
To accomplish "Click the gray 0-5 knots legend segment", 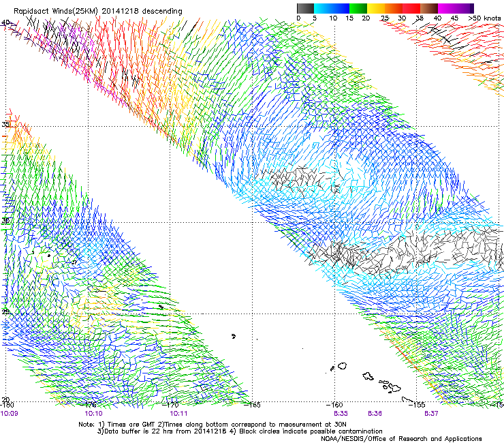I will click(x=305, y=8).
